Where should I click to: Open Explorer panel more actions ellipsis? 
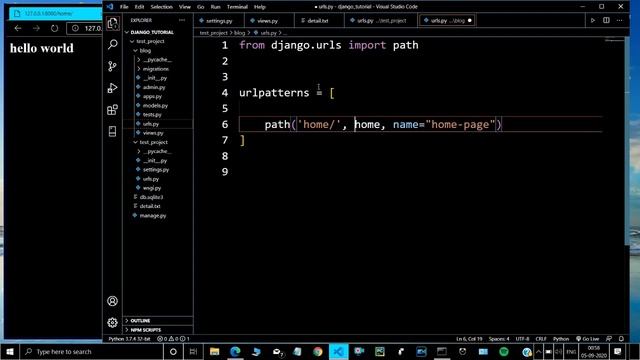point(182,20)
